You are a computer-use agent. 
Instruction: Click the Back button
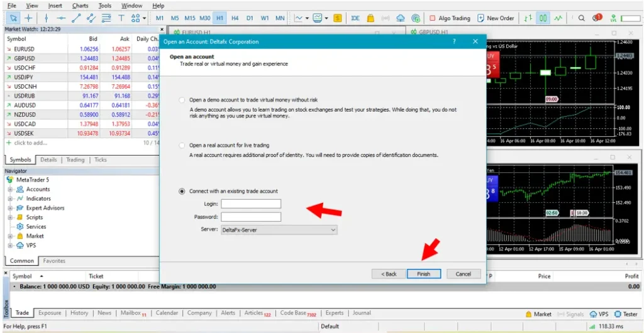click(x=389, y=273)
